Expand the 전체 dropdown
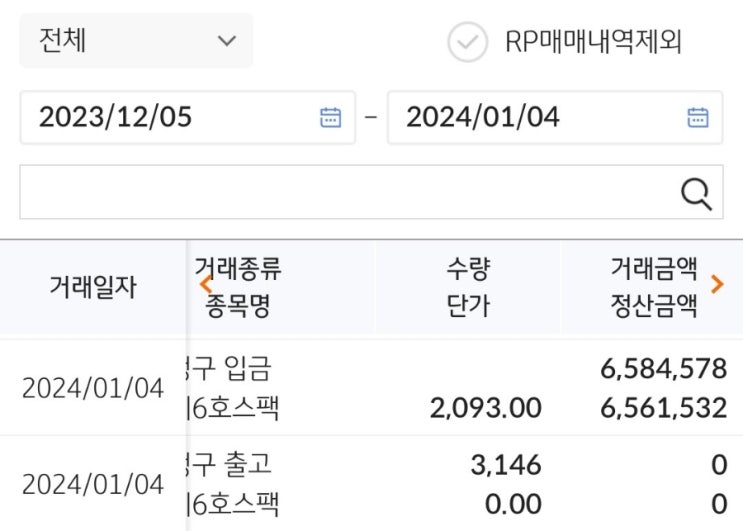The height and width of the screenshot is (531, 743). [135, 41]
